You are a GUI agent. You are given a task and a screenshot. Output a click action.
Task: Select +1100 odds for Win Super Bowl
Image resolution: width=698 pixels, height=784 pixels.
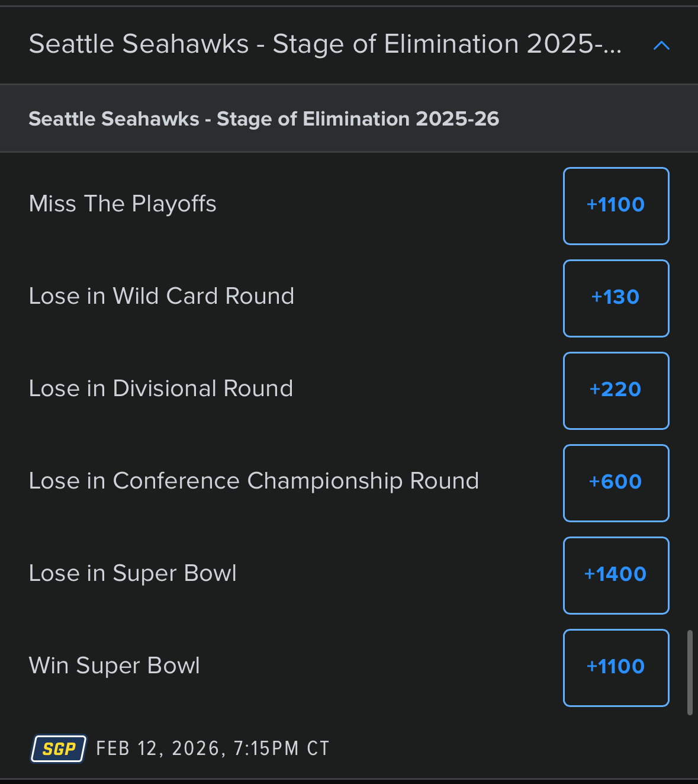616,667
